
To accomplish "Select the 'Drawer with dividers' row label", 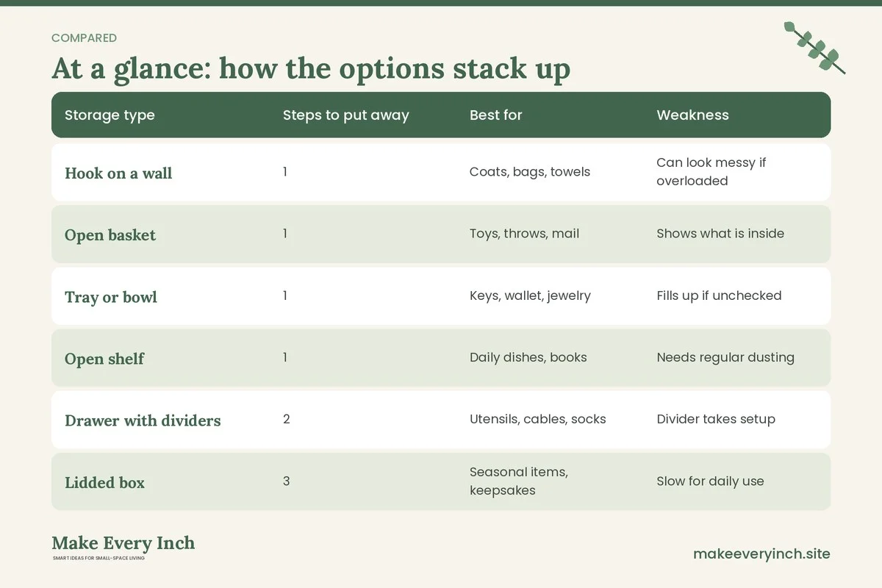I will [x=143, y=420].
